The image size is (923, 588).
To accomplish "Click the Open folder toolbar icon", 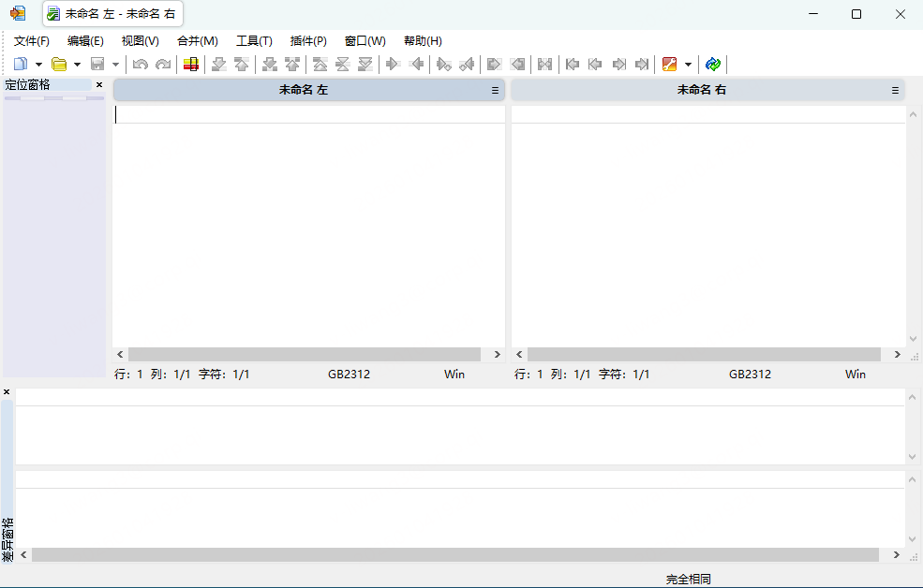I will click(x=59, y=64).
